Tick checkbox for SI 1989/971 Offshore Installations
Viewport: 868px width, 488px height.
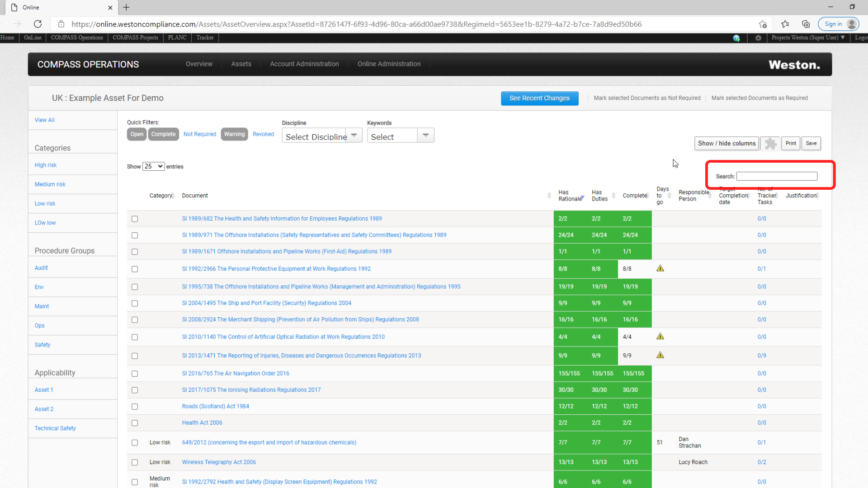point(135,235)
